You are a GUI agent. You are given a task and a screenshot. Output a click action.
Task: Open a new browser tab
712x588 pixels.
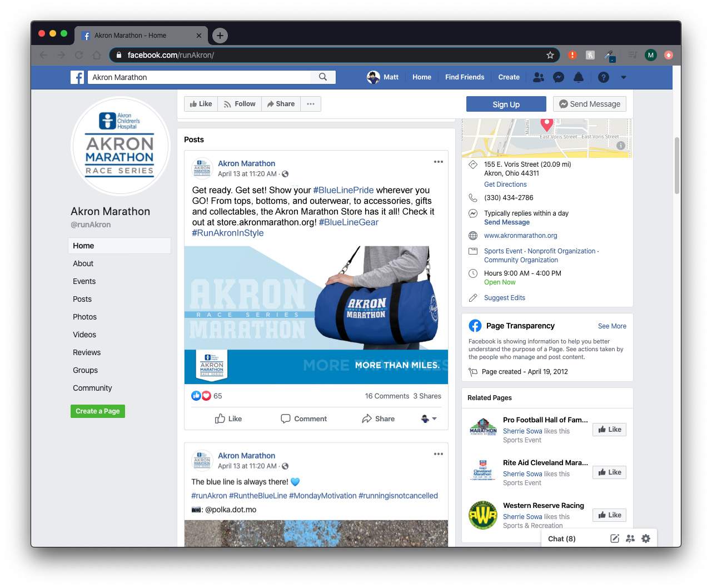(x=220, y=36)
